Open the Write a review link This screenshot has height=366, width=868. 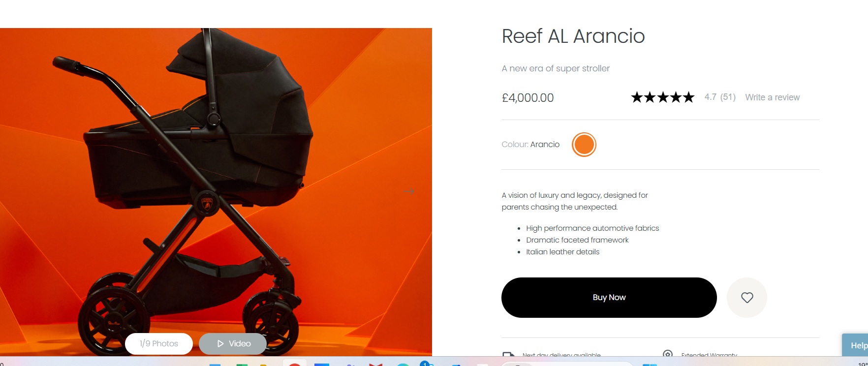pos(772,97)
